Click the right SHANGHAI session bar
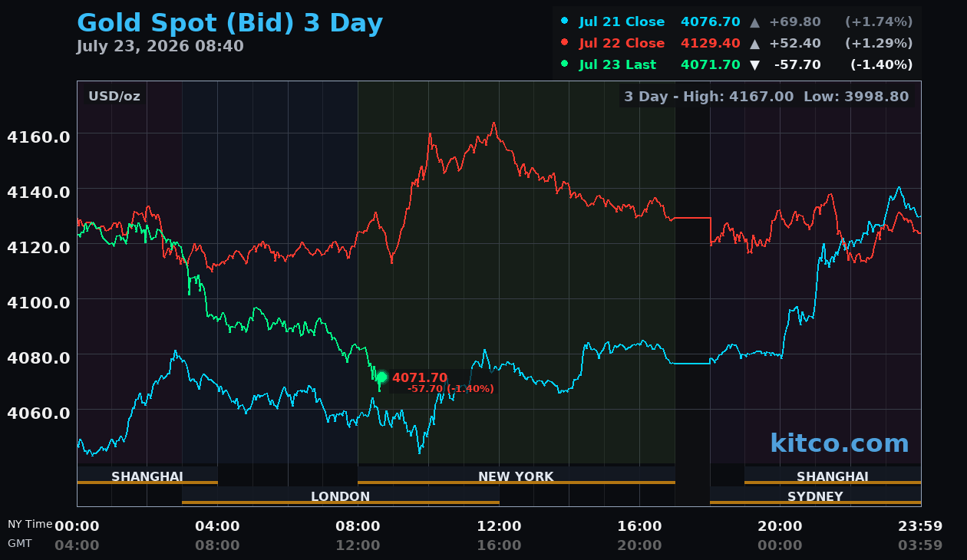967x560 pixels. 833,476
